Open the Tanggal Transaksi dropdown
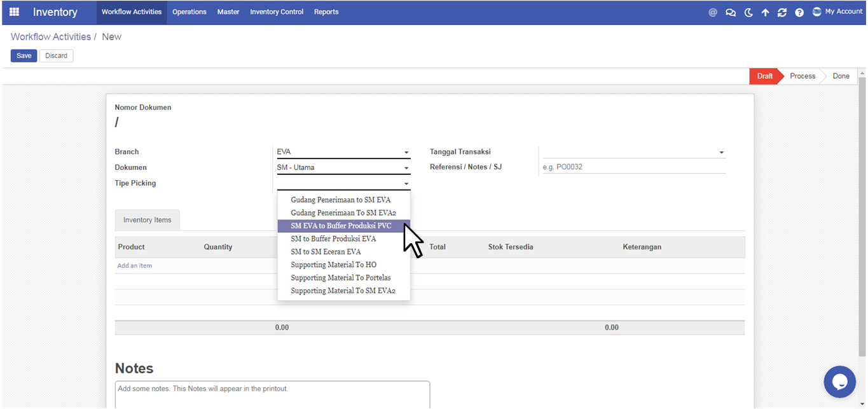The width and height of the screenshot is (868, 409). coord(633,152)
